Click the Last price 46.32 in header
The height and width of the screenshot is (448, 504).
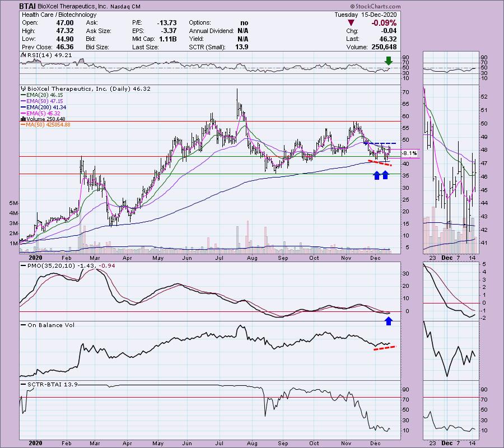click(x=388, y=39)
